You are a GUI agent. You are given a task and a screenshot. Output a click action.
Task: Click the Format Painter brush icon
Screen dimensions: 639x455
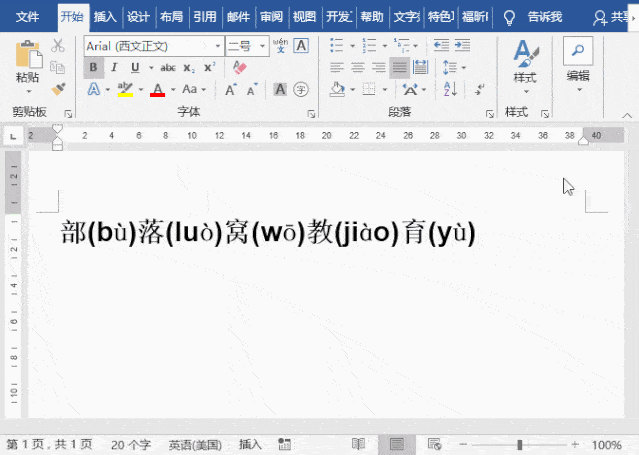coord(58,89)
